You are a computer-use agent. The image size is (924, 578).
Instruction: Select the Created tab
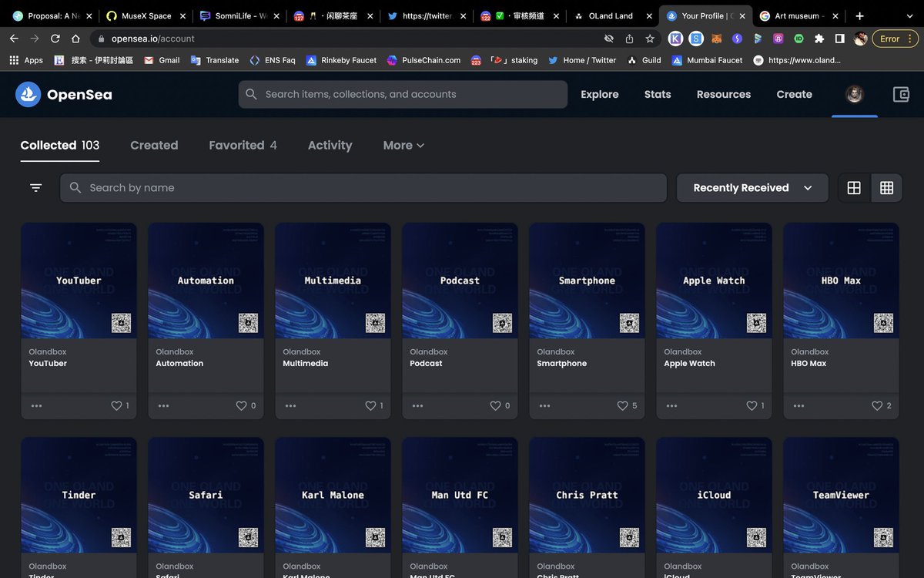click(x=154, y=145)
